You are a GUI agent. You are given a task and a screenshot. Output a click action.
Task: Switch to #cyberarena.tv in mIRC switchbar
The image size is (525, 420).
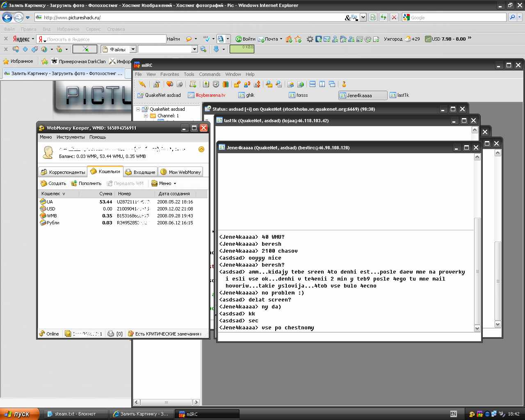tap(207, 95)
